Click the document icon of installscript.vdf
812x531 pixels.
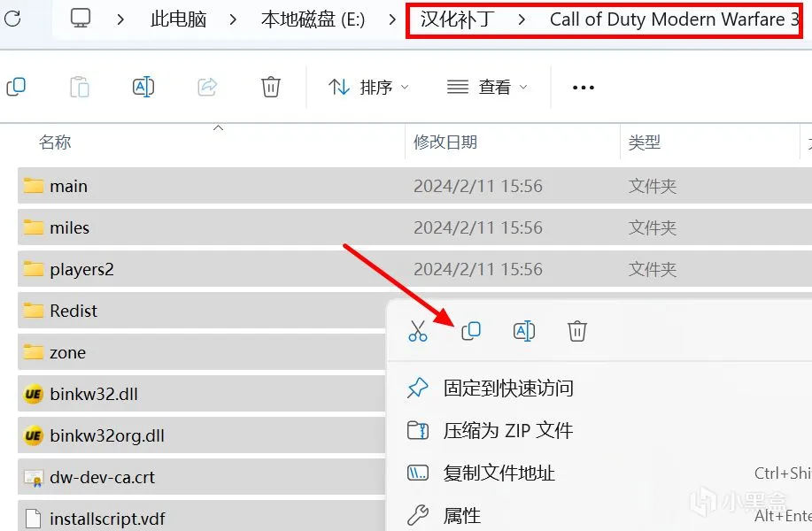pos(33,519)
